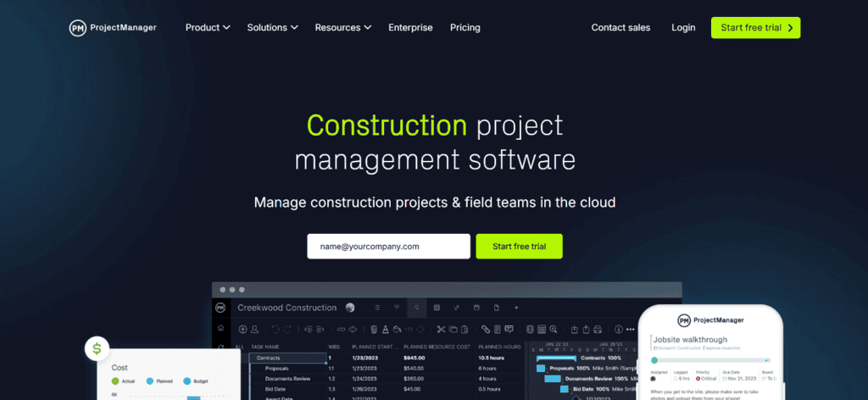Screen dimensions: 868x400
Task: Click the import download icon
Action: [574, 329]
